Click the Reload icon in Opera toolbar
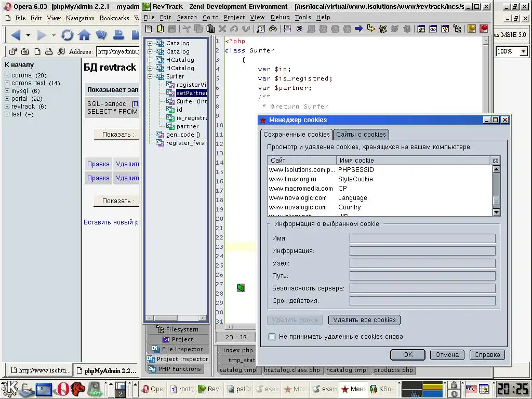The height and width of the screenshot is (399, 532). coord(67,35)
